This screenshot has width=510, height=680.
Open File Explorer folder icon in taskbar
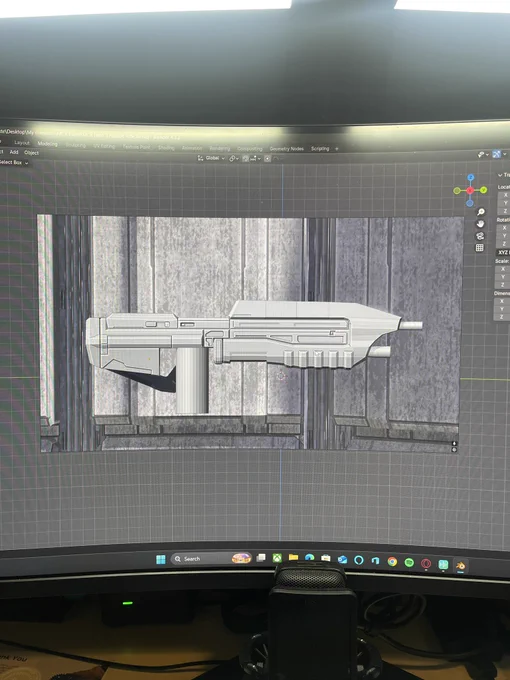click(294, 558)
